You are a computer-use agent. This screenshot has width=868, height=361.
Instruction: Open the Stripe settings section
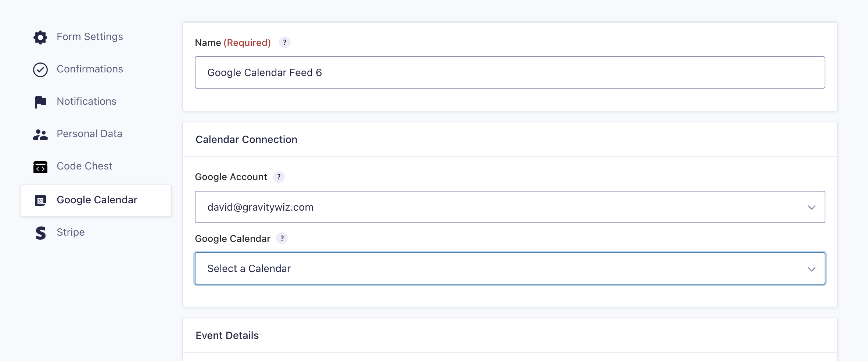click(71, 232)
